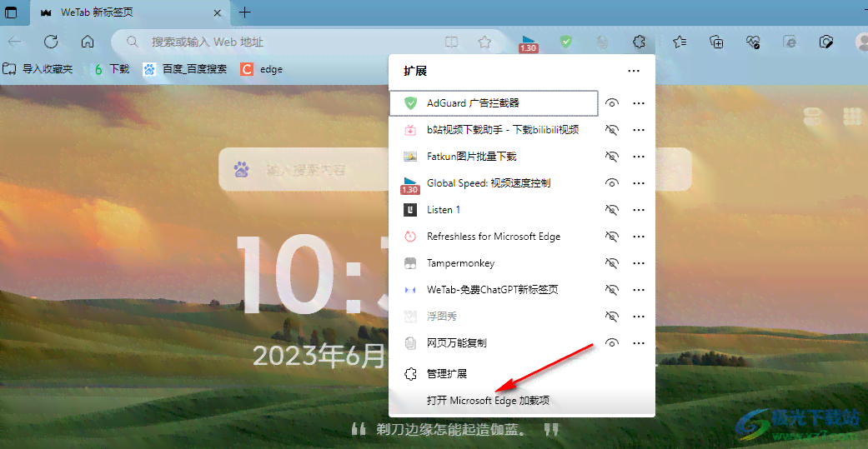Show Listen 1 in toolbar

pos(612,210)
